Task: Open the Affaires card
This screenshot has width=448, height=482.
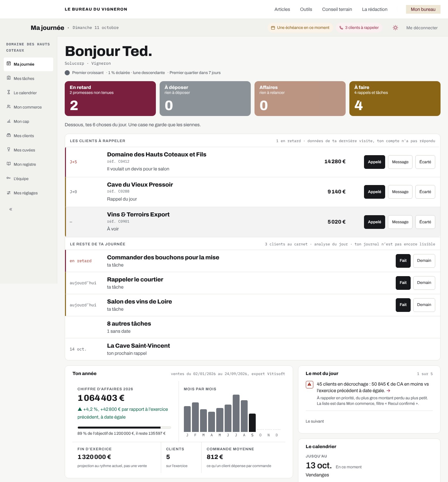Action: pos(300,99)
